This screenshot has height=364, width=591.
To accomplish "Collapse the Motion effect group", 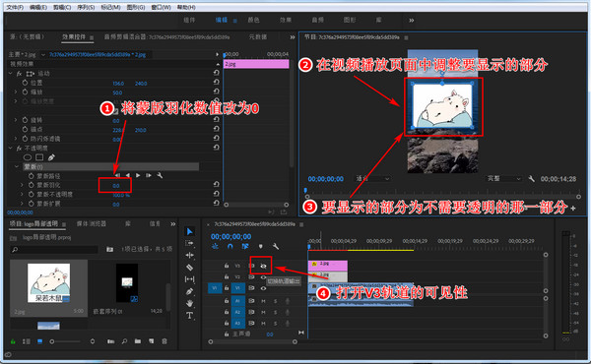I will pyautogui.click(x=10, y=74).
